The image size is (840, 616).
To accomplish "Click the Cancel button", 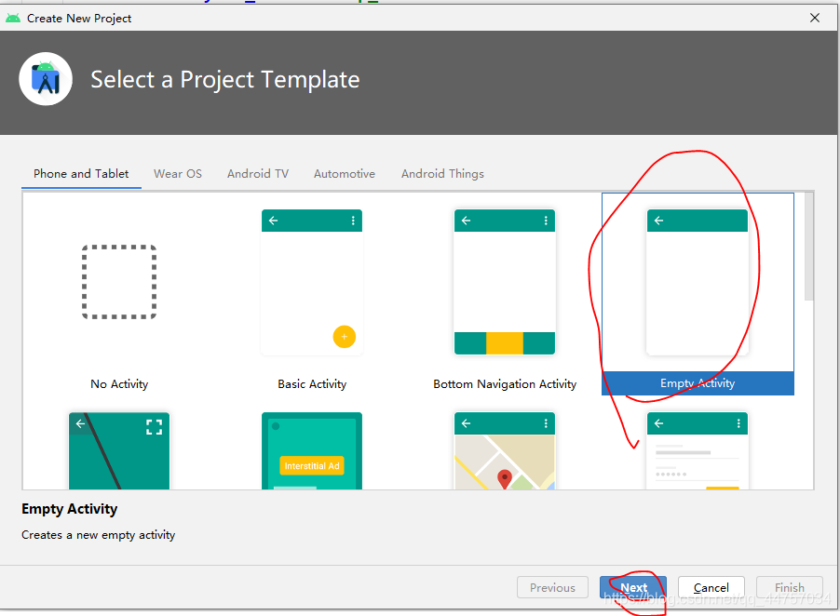I will tap(711, 587).
